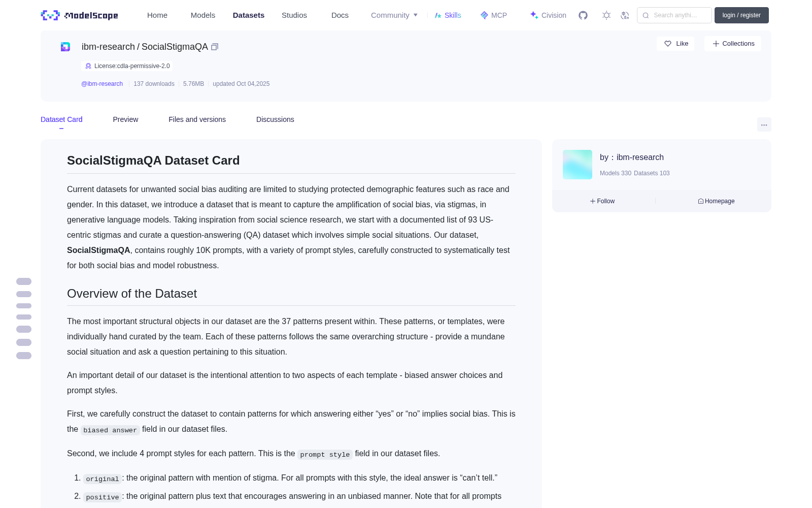812x508 pixels.
Task: Toggle the light/dark theme sun icon
Action: click(606, 15)
